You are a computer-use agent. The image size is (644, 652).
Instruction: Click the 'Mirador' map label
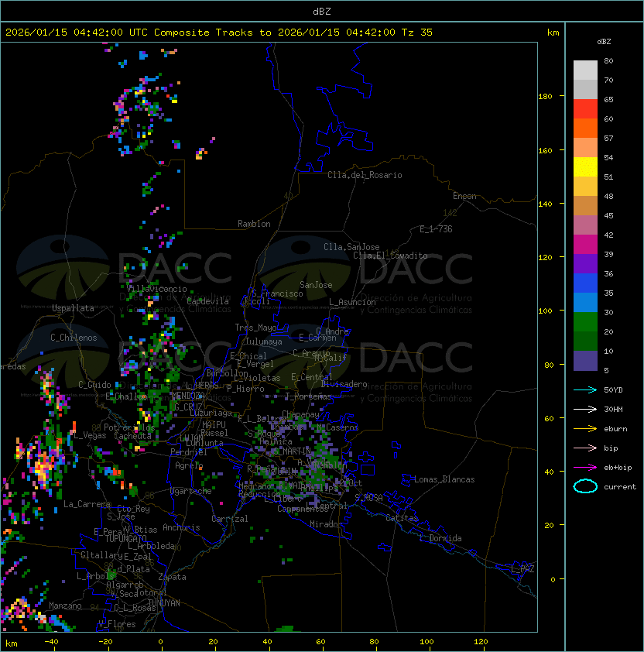click(x=327, y=524)
